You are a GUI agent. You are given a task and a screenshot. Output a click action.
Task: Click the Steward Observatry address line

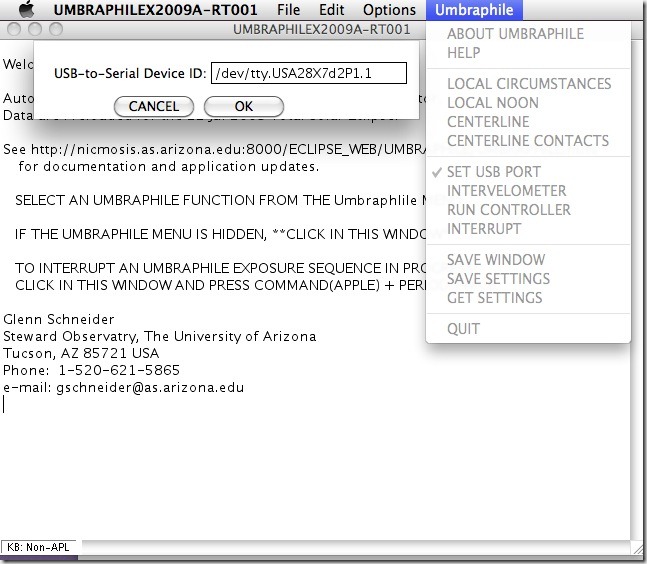tap(160, 336)
